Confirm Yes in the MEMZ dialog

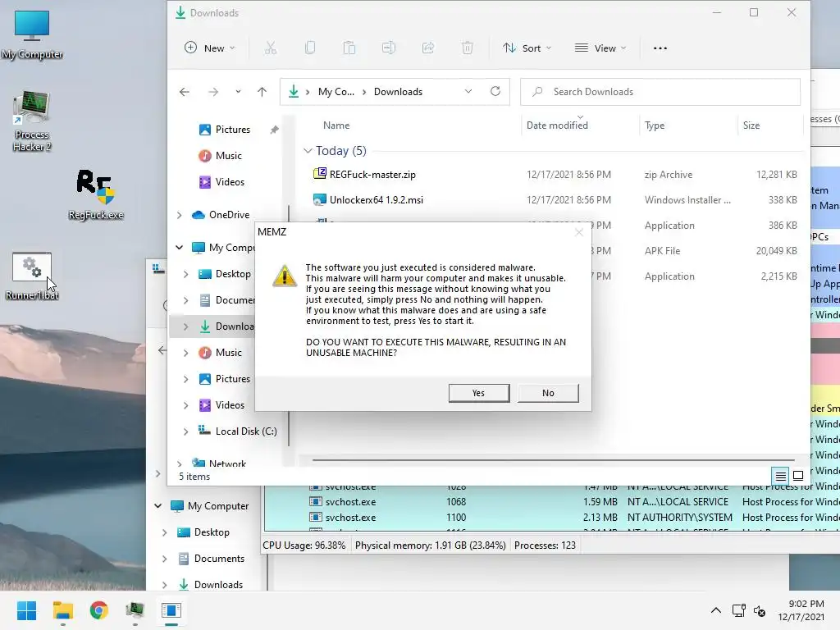point(479,393)
